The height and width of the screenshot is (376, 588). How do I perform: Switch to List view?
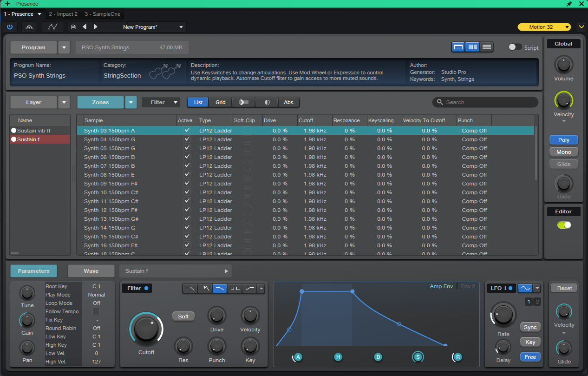point(198,102)
